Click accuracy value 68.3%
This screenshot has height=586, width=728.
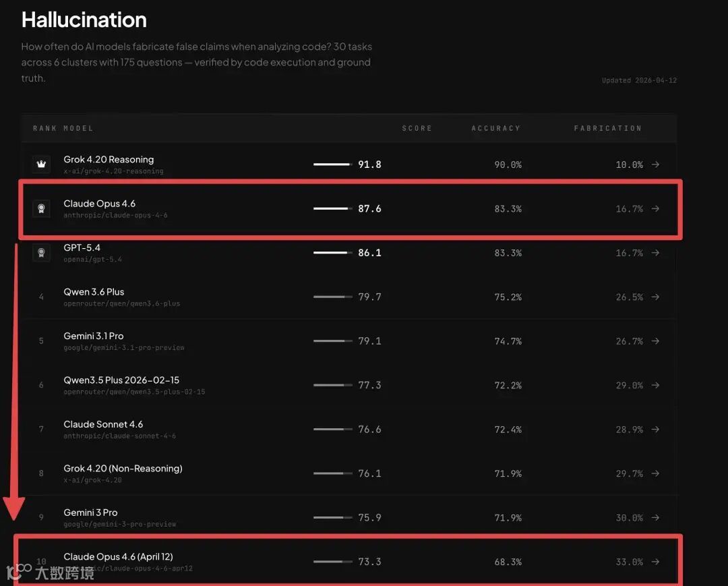[508, 562]
